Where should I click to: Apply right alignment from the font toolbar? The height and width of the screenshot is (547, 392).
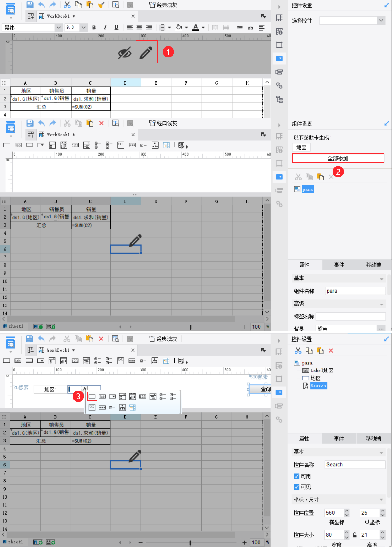pyautogui.click(x=149, y=28)
